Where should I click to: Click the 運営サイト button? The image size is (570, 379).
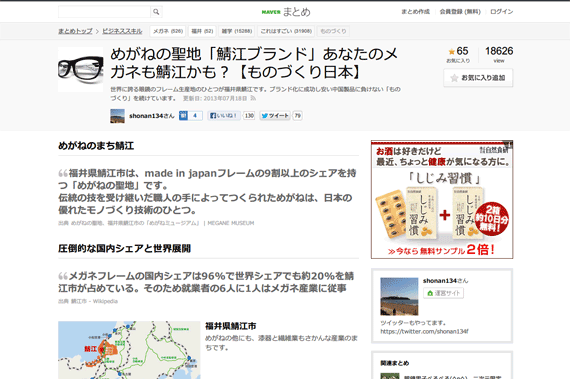pos(443,293)
